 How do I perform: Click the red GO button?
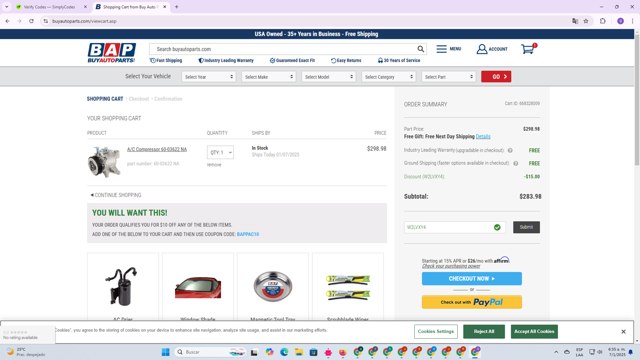496,77
